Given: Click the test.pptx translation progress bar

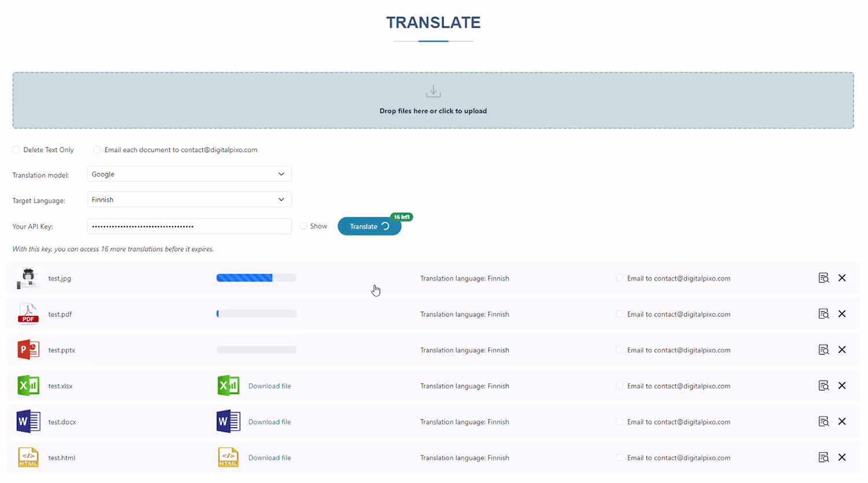Looking at the screenshot, I should click(256, 350).
